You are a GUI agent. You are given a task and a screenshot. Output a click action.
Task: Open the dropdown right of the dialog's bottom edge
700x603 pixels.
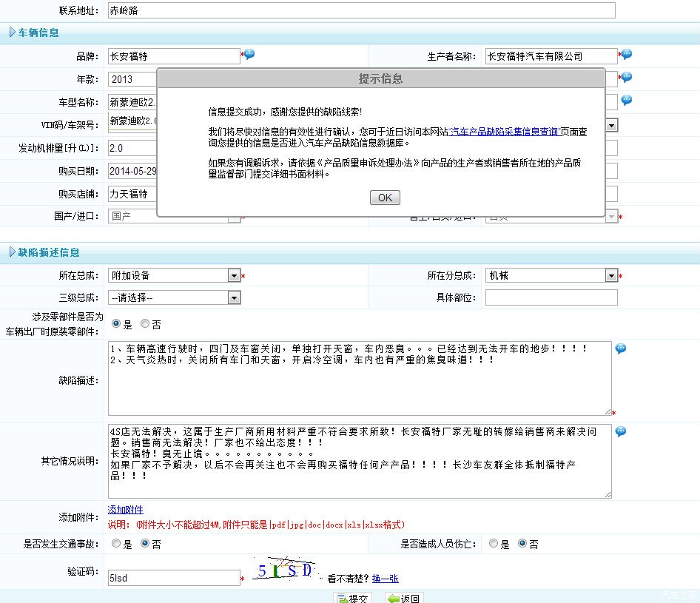click(612, 217)
